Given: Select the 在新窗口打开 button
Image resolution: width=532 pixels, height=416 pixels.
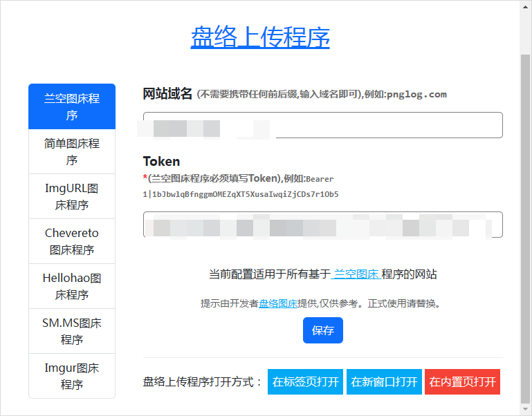Looking at the screenshot, I should point(384,381).
